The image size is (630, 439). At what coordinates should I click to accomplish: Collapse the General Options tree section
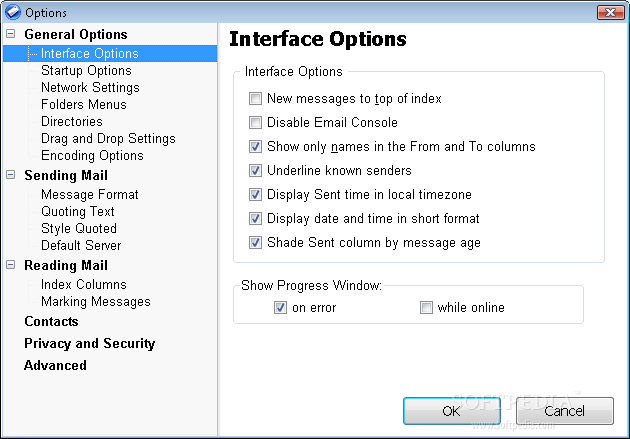coord(10,34)
